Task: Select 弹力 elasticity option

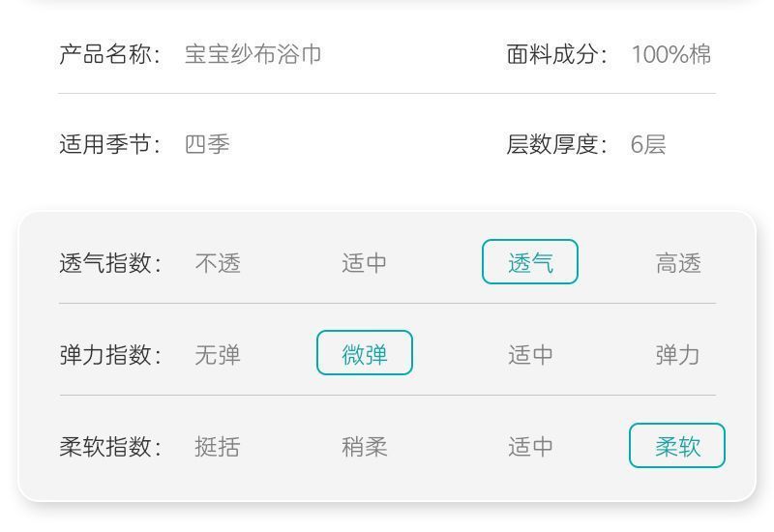Action: point(678,355)
